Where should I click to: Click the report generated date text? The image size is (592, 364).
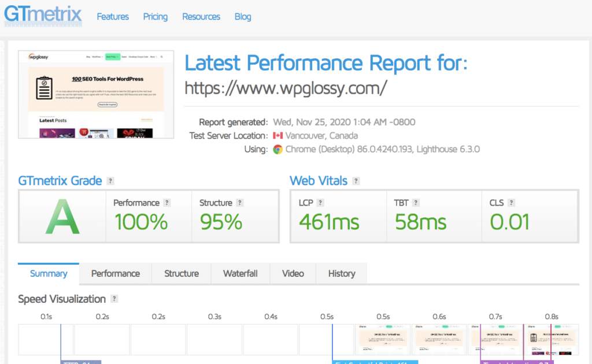point(344,122)
